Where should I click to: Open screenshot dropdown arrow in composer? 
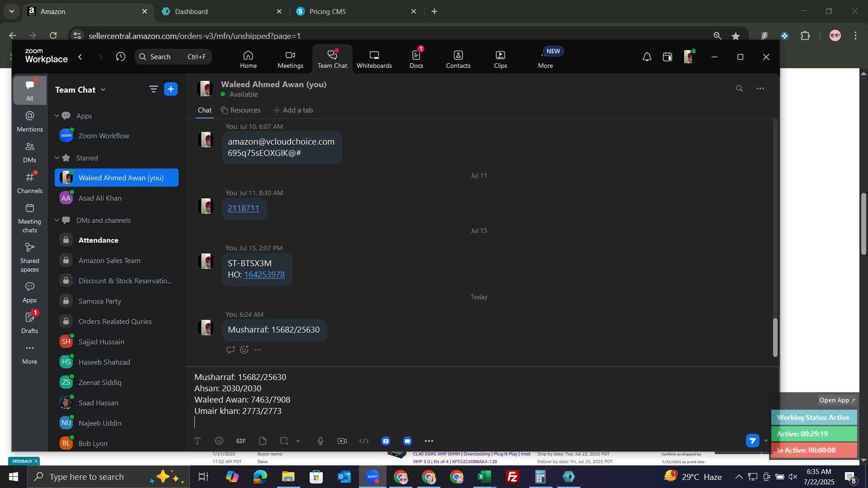click(x=298, y=441)
